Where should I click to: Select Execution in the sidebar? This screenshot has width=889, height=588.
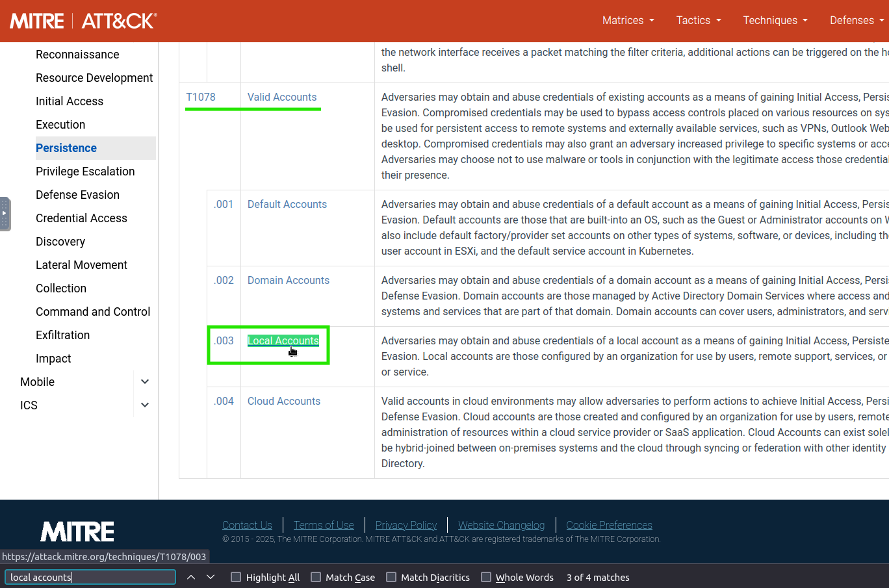point(60,125)
